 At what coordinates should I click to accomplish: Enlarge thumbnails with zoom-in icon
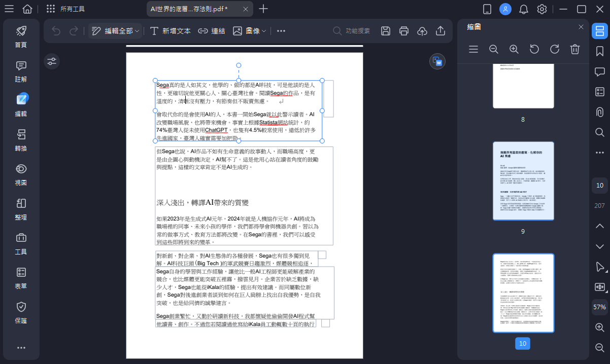point(514,49)
